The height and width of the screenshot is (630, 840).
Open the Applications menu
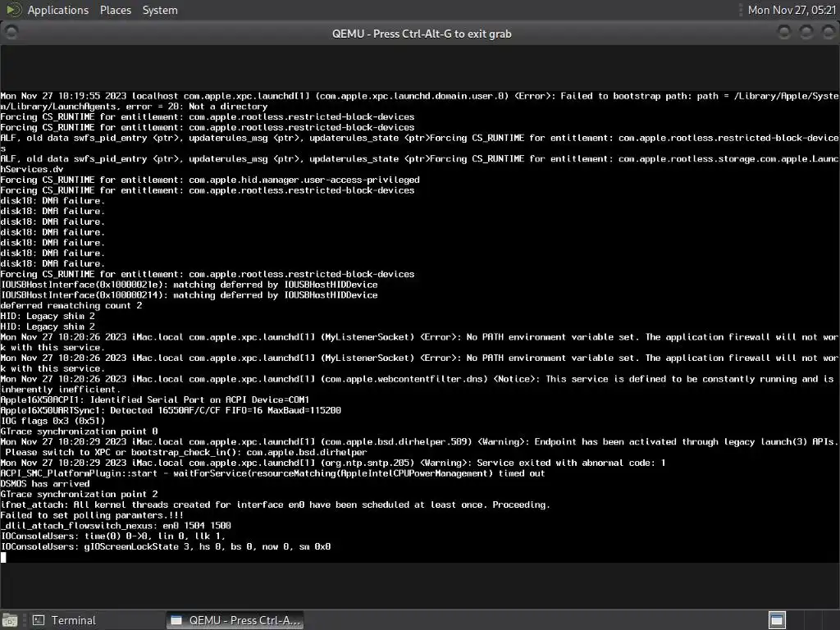58,10
